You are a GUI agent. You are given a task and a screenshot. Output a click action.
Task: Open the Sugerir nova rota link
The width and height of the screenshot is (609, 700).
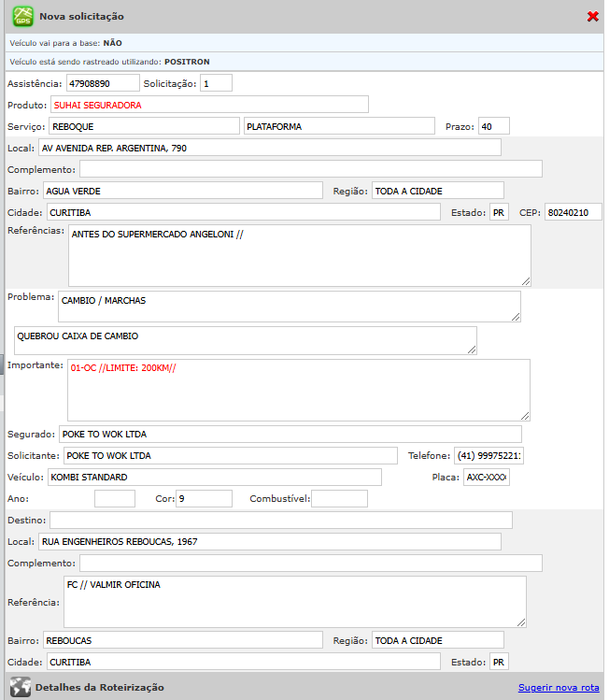coord(559,688)
